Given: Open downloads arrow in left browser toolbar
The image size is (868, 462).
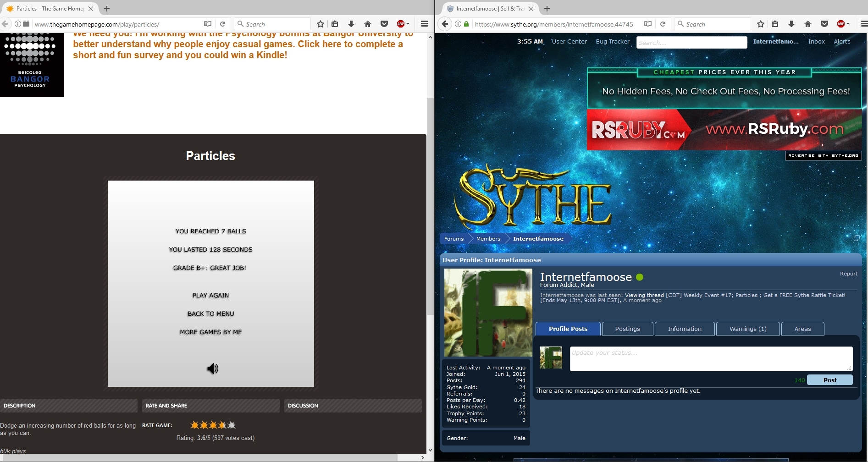Looking at the screenshot, I should (351, 24).
